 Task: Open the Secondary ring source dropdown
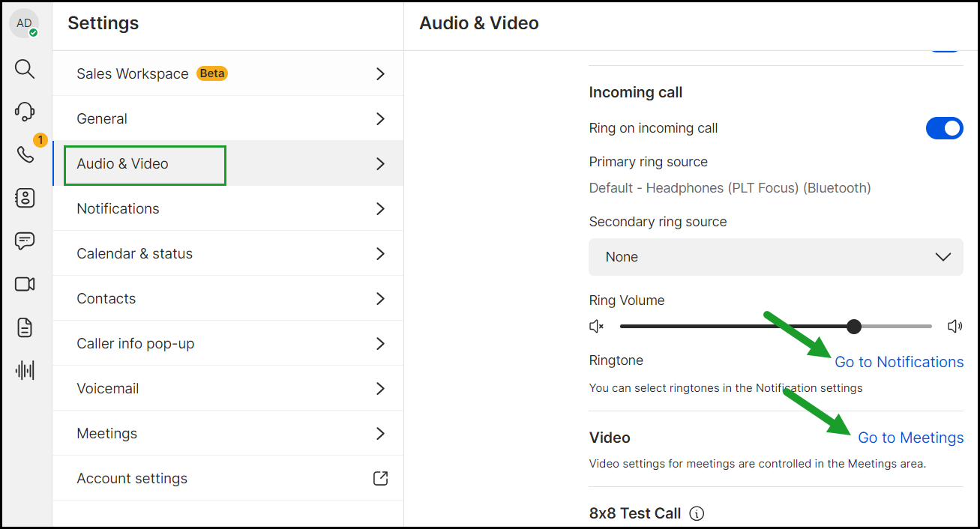pyautogui.click(x=776, y=257)
